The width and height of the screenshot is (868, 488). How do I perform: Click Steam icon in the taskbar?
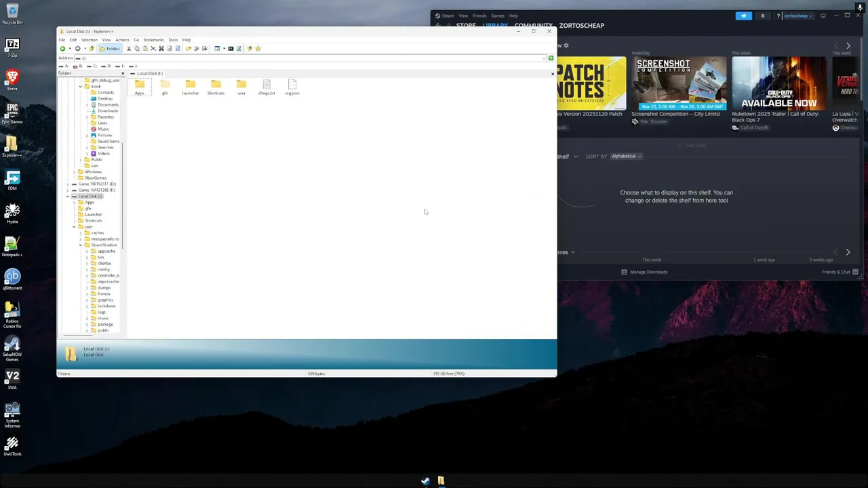(425, 481)
